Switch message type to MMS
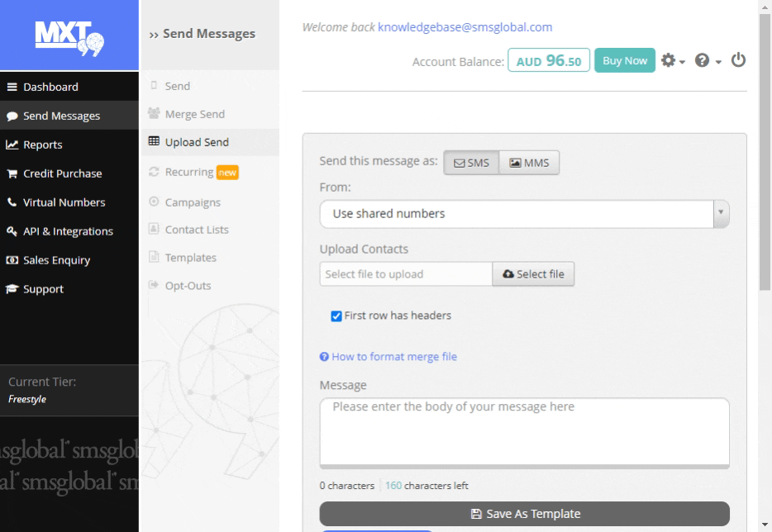The height and width of the screenshot is (532, 772). click(529, 163)
